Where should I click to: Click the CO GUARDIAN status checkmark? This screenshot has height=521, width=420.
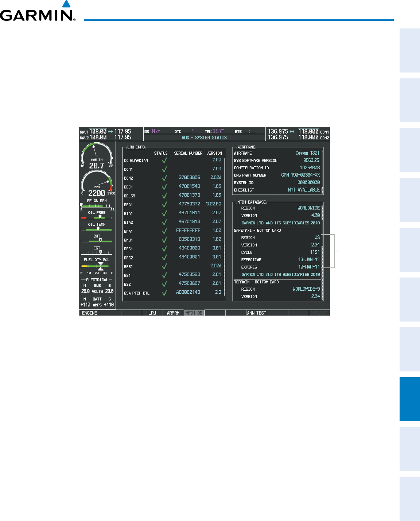pos(164,161)
